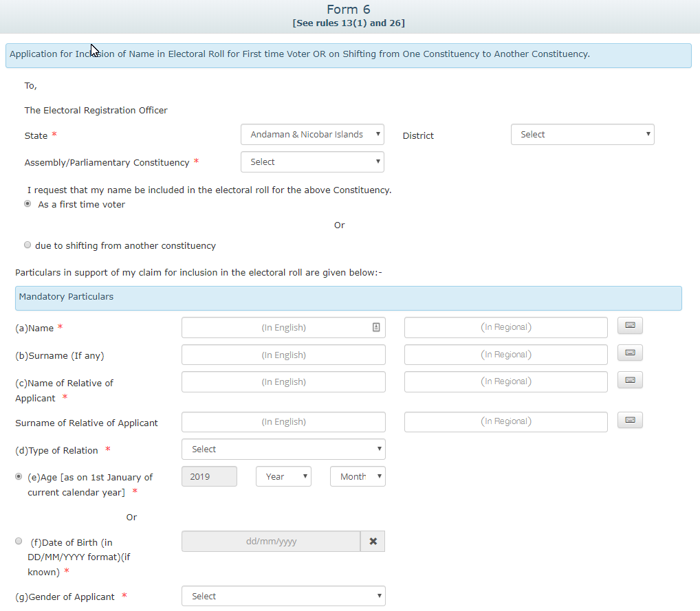700x611 pixels.
Task: Focus Surname (If any) Regional field
Action: (506, 355)
